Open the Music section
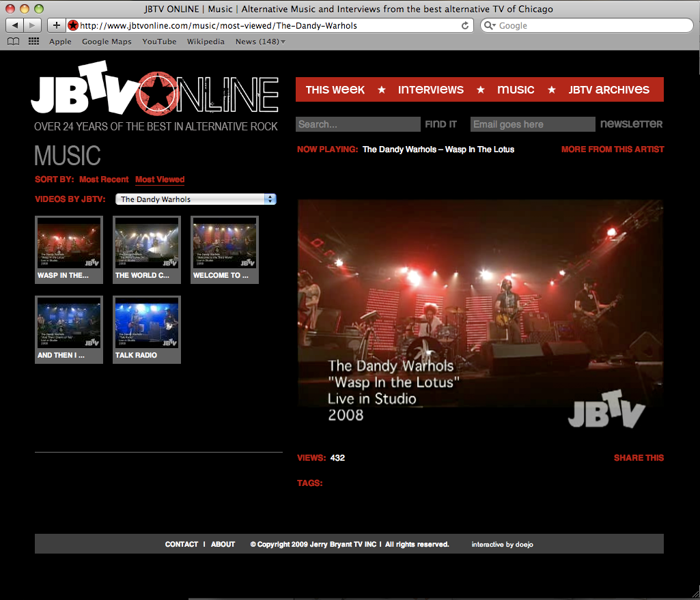This screenshot has width=700, height=600. (516, 89)
